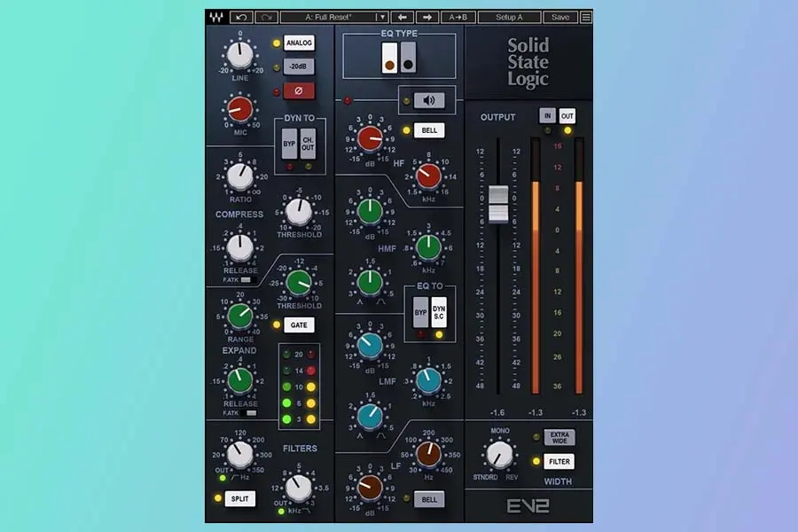Click the high-pass filter Hz knob
The width and height of the screenshot is (798, 532).
[x=239, y=455]
